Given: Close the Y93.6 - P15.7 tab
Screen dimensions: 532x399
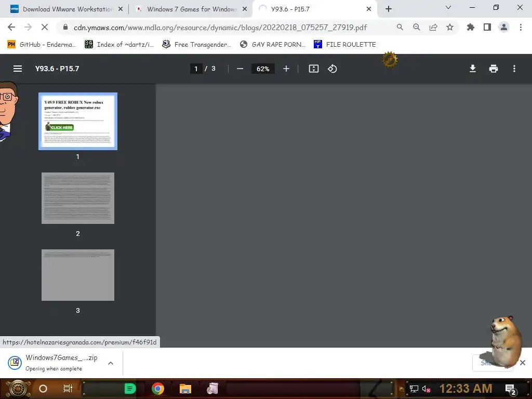Looking at the screenshot, I should coord(369,9).
